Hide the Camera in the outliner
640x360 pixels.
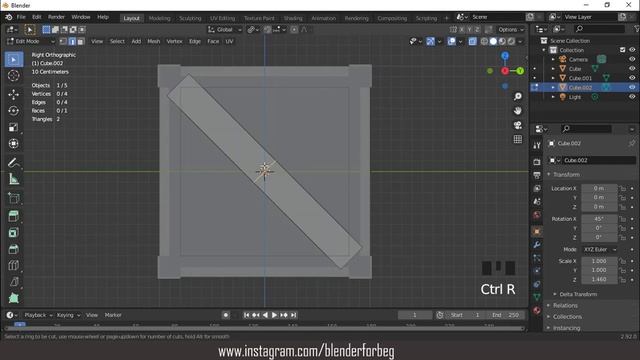(632, 59)
